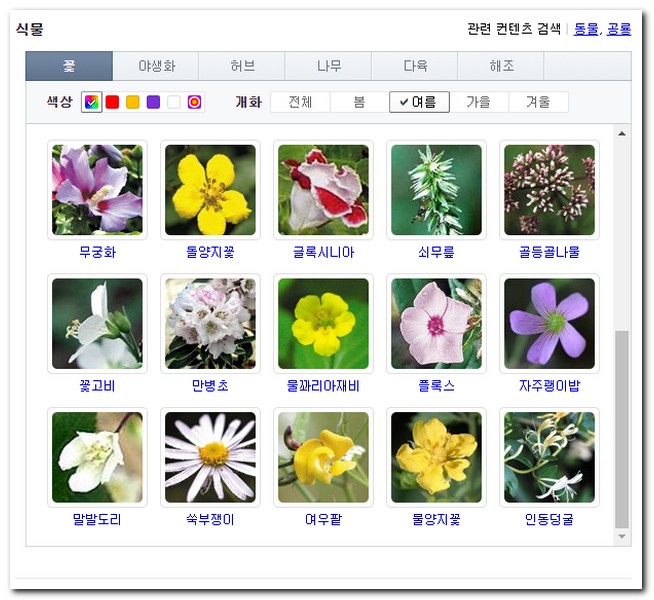The width and height of the screenshot is (654, 600).
Task: Open the 물꽈리아재비 yellow flower thumbnail
Action: 323,324
